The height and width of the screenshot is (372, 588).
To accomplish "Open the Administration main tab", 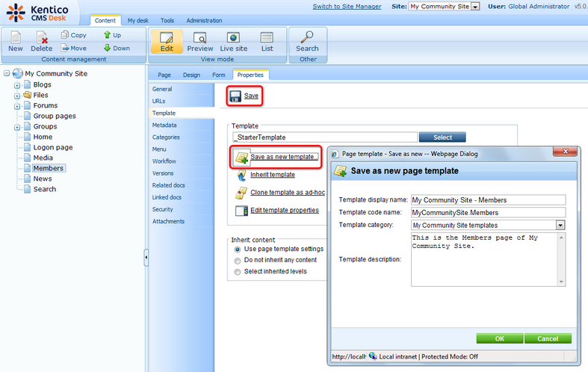I will click(x=204, y=21).
